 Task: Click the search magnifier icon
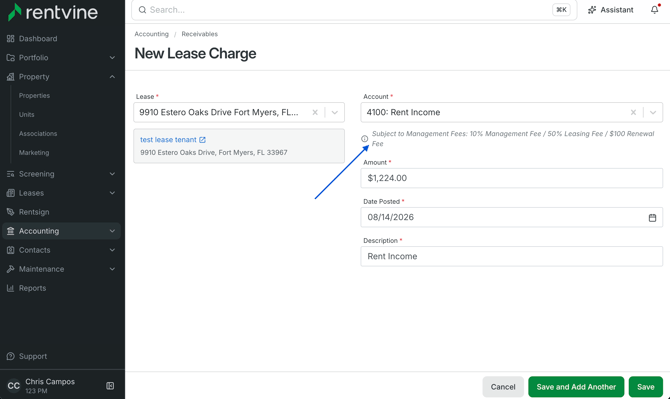(x=142, y=10)
